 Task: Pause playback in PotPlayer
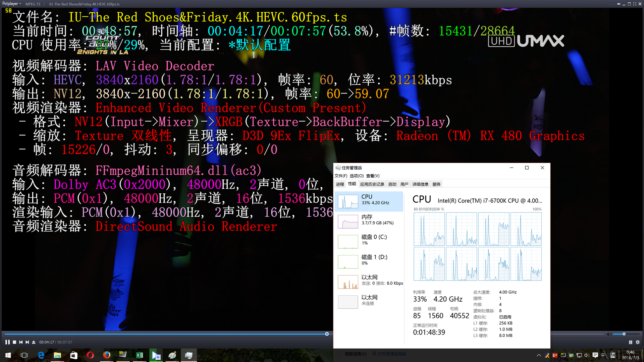click(7, 342)
